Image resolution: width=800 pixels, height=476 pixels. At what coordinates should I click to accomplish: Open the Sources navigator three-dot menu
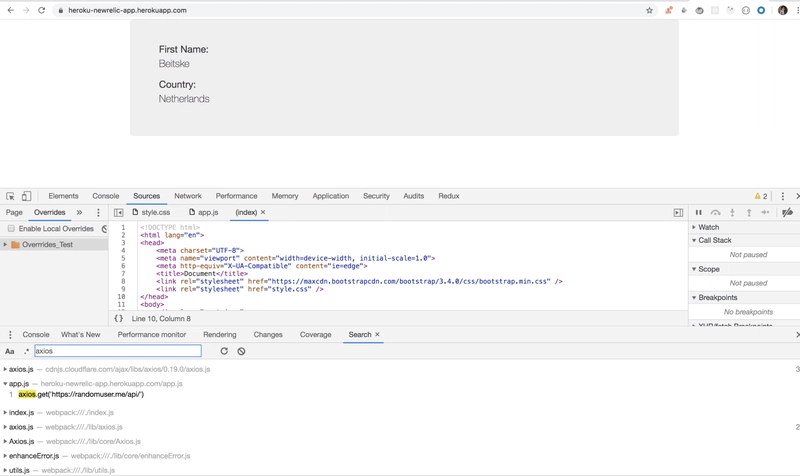tap(98, 212)
